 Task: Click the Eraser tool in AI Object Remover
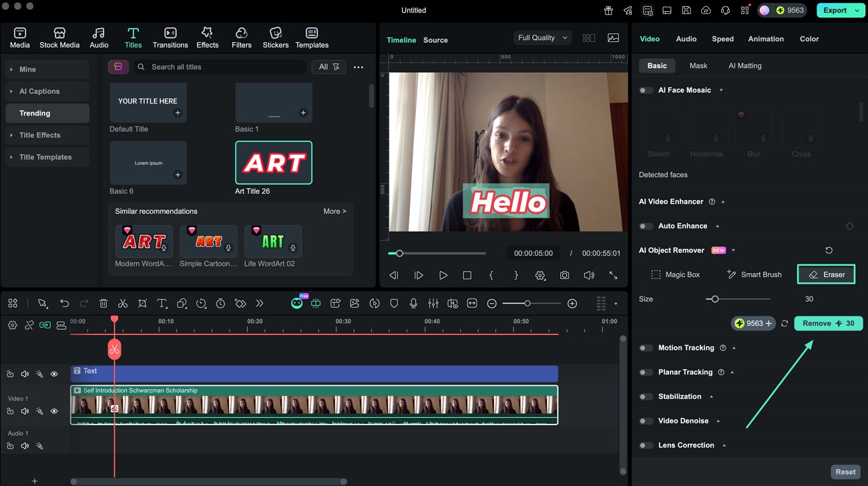click(x=826, y=274)
